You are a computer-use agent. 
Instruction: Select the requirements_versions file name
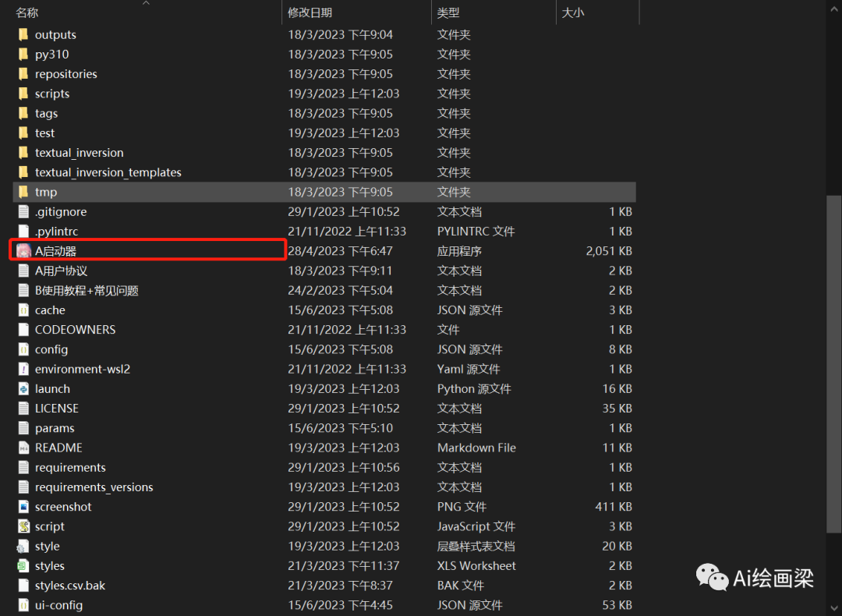click(x=94, y=487)
